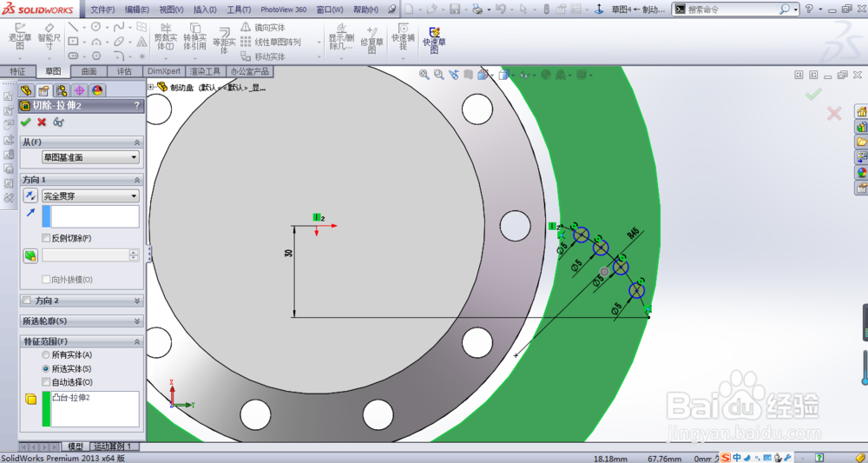Click 修复草图 repair sketch

pos(372,40)
